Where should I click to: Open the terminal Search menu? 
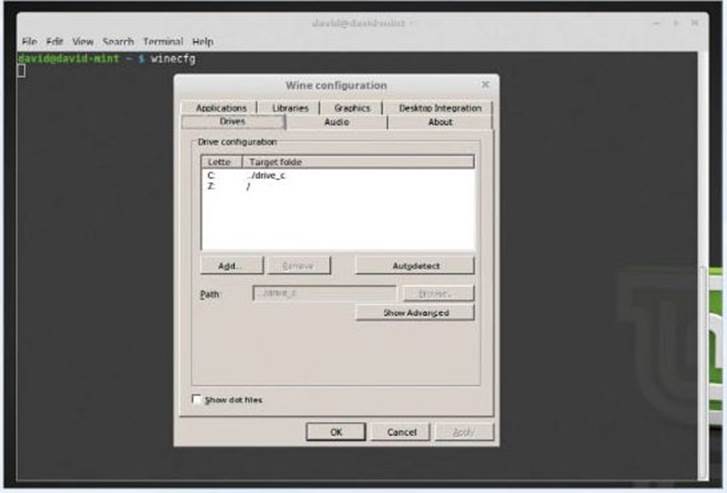(x=118, y=42)
